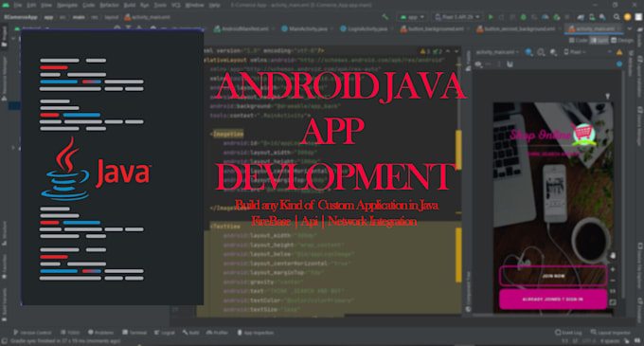Screen dimensions: 644x346
Task: Click the night mode icon in design toolbar
Action: pyautogui.click(x=554, y=52)
